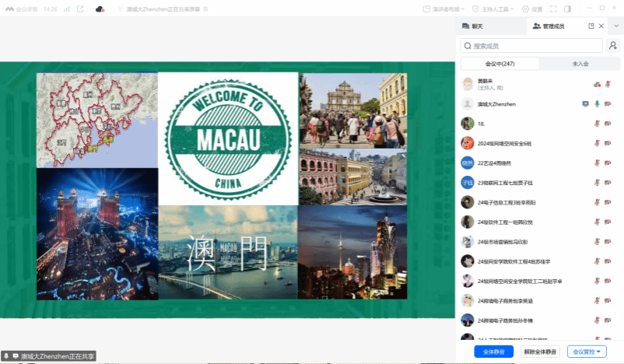This screenshot has width=624, height=364.
Task: Click the invite member icon beside search
Action: click(613, 46)
